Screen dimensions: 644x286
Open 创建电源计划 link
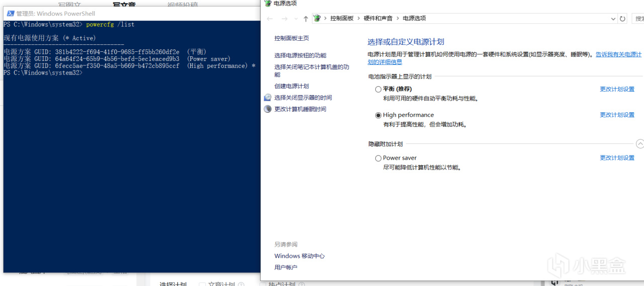(292, 86)
